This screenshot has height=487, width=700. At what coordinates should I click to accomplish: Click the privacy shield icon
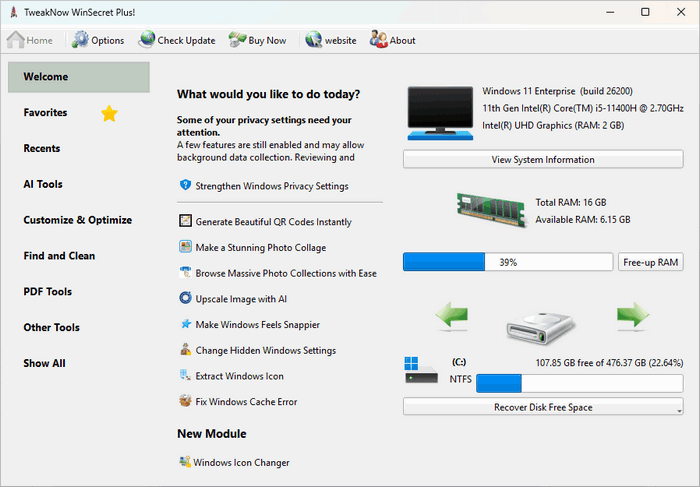point(185,185)
